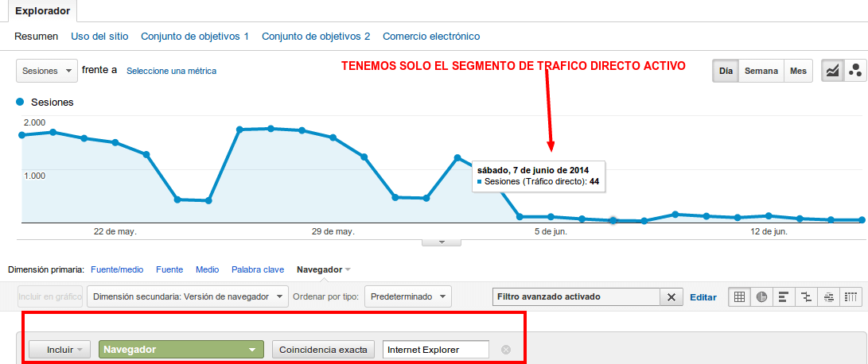Switch to Conjunto de objetivos 1
This screenshot has height=364, width=868.
pyautogui.click(x=195, y=37)
